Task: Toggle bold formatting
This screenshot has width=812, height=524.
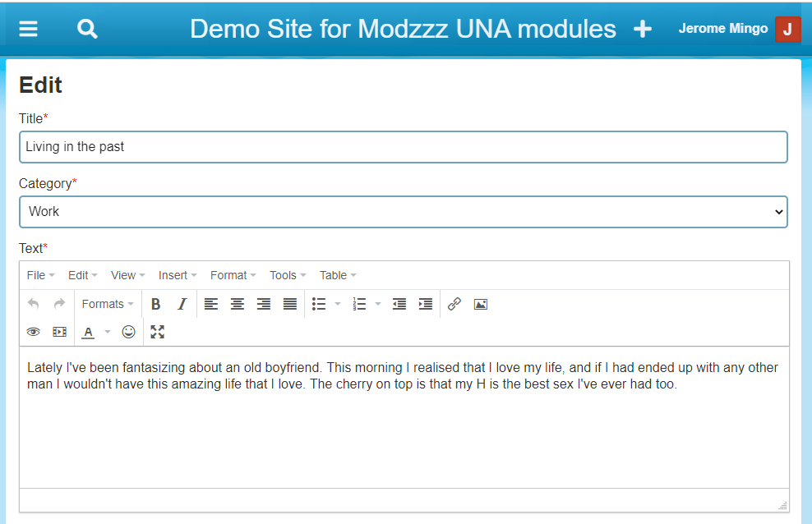Action: [156, 304]
